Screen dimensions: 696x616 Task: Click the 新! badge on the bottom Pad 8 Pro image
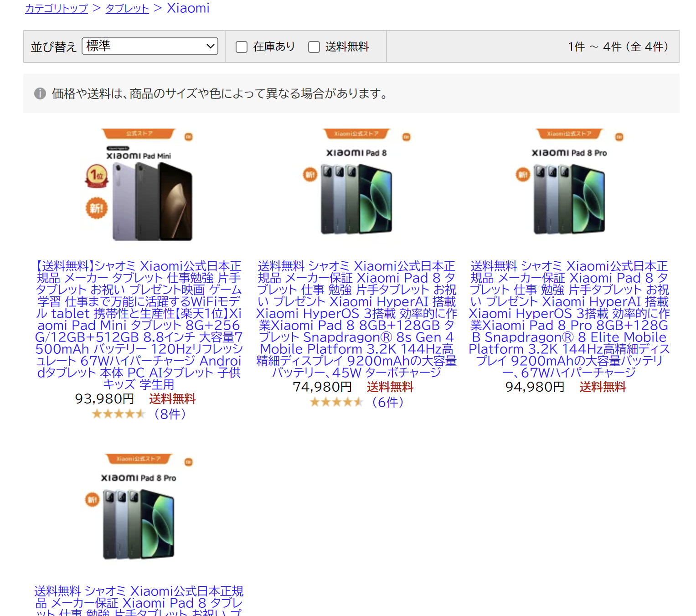pyautogui.click(x=92, y=499)
